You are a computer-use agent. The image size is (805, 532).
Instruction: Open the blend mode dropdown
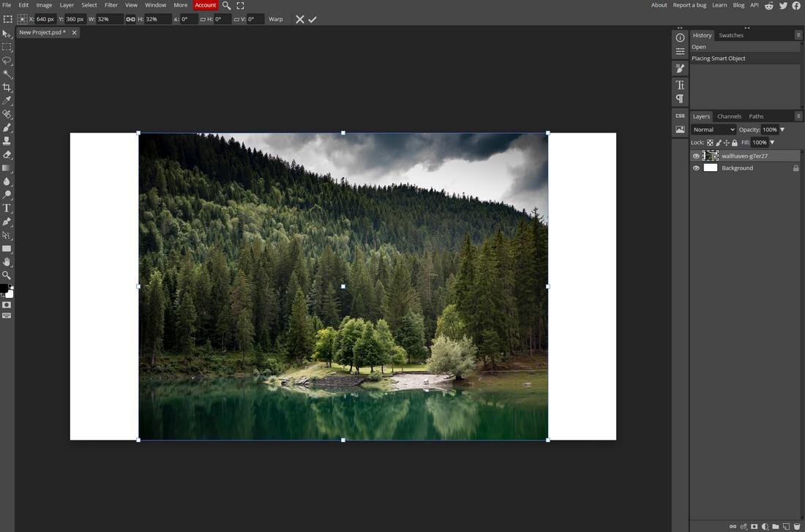point(714,129)
